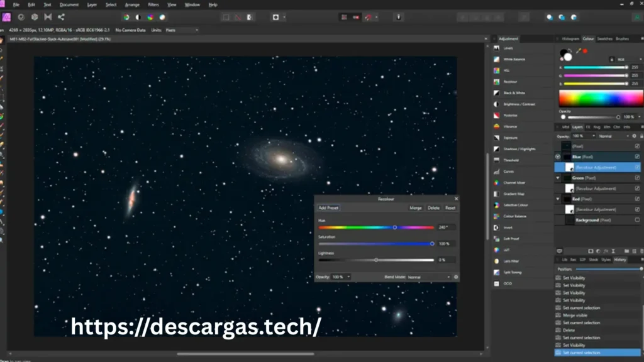This screenshot has height=362, width=644.
Task: Click the Quick Mask toolbar icon
Action: 275,17
